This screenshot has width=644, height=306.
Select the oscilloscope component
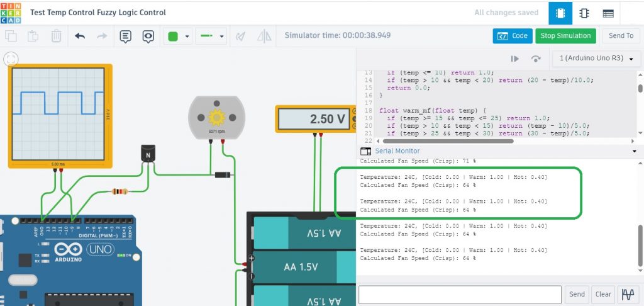pos(60,116)
